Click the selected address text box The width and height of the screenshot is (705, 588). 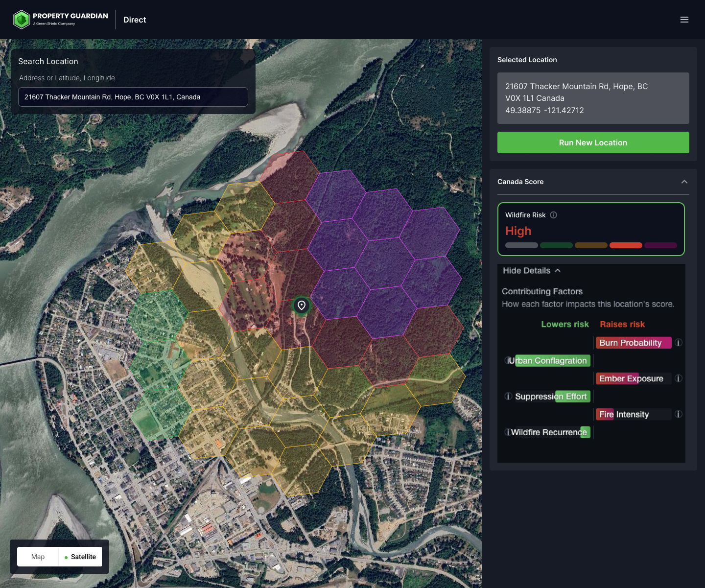pyautogui.click(x=593, y=98)
